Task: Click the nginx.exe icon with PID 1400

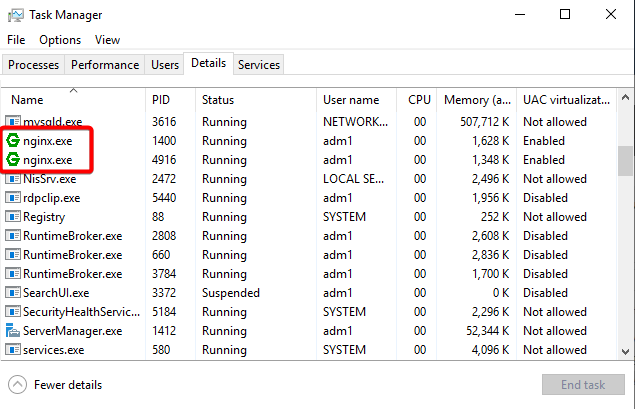Action: click(x=13, y=141)
